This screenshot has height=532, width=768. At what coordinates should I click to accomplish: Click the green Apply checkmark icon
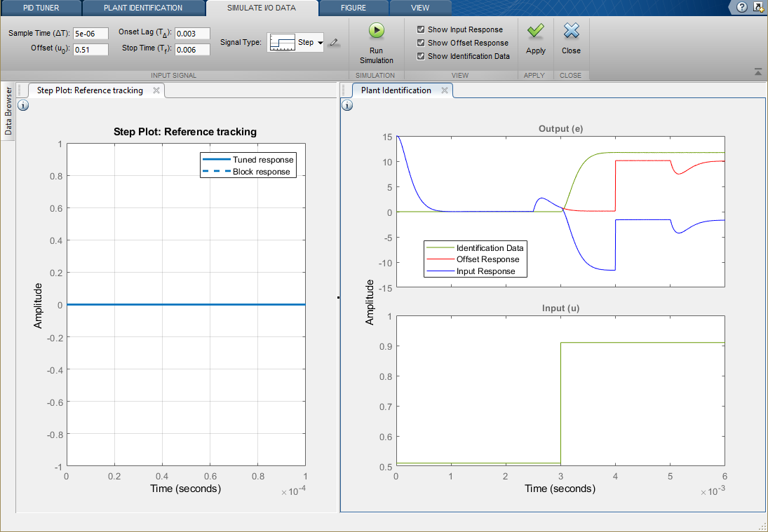pos(536,31)
